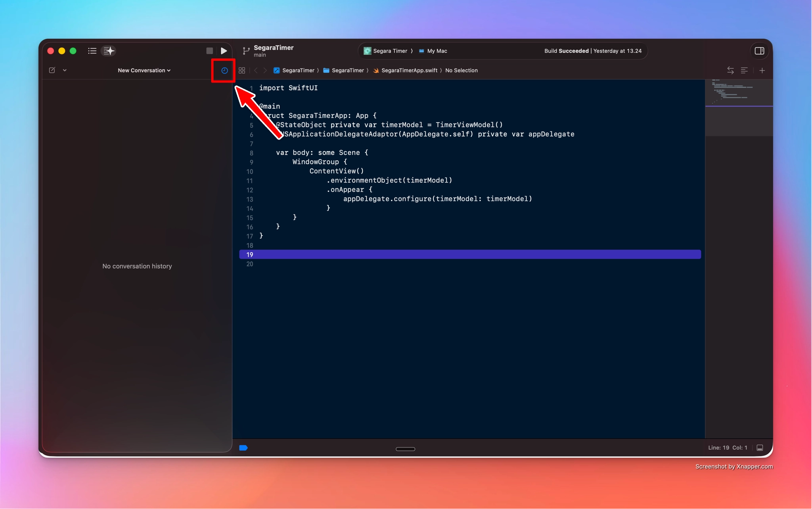
Task: Show conversation history clock icon
Action: pyautogui.click(x=224, y=70)
